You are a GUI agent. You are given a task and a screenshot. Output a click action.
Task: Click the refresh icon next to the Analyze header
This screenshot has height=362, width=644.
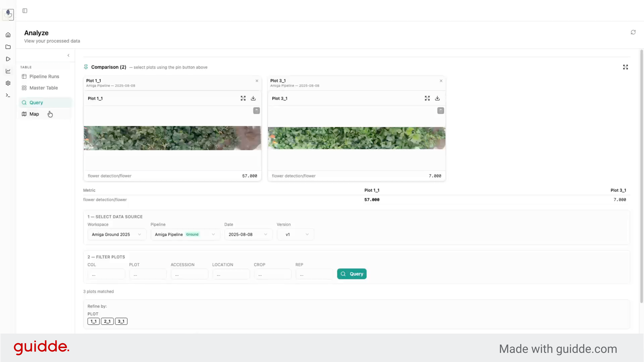point(633,32)
